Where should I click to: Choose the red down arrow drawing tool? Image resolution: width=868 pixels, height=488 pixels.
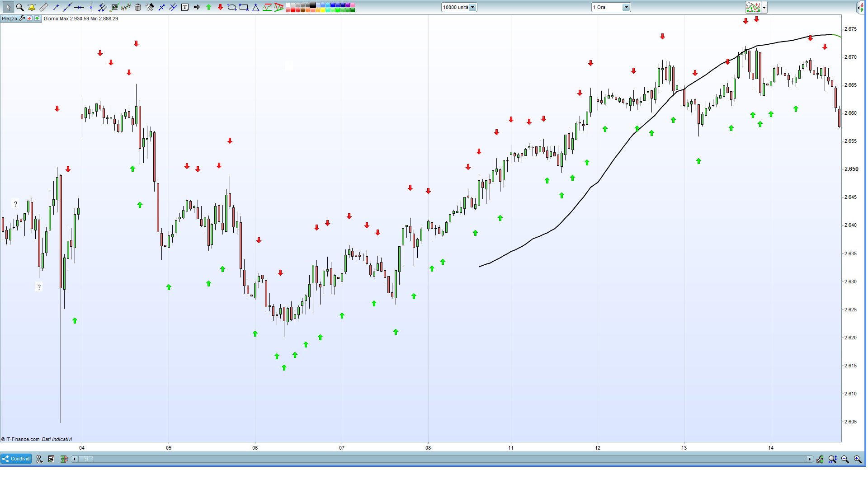click(x=220, y=7)
